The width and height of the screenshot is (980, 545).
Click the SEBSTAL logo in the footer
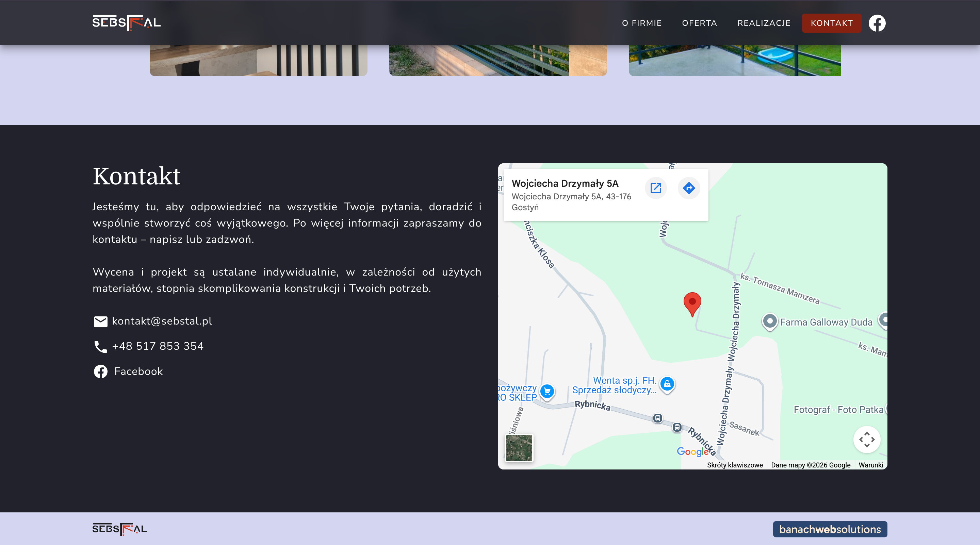point(120,529)
